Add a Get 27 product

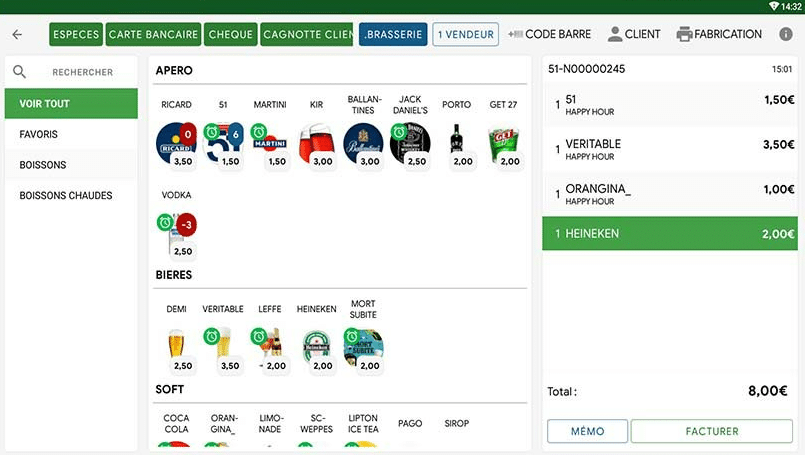tap(503, 144)
